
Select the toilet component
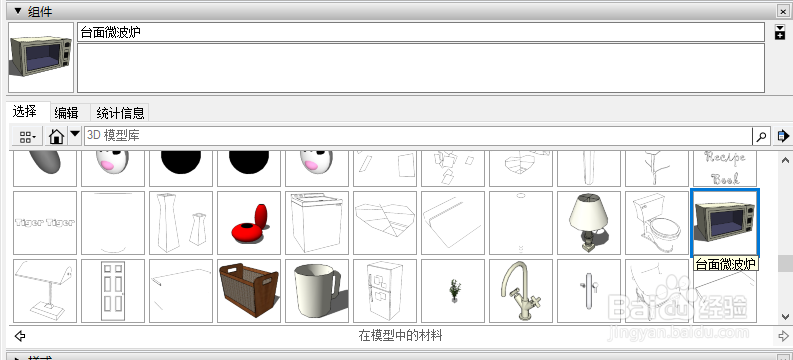coord(657,222)
